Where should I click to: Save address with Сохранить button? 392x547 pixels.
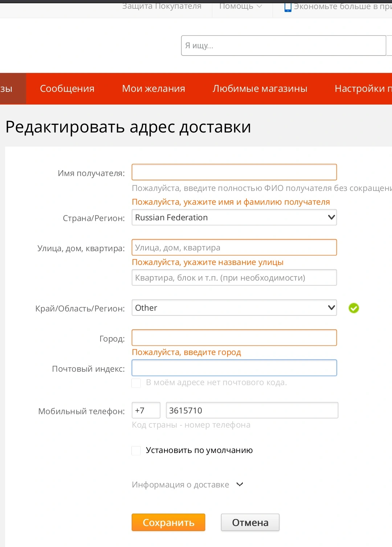168,522
